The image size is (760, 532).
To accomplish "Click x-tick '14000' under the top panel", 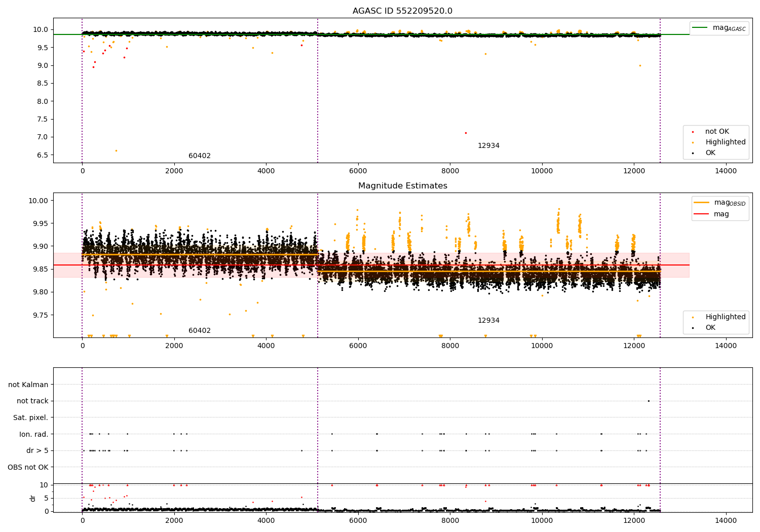I will click(726, 171).
